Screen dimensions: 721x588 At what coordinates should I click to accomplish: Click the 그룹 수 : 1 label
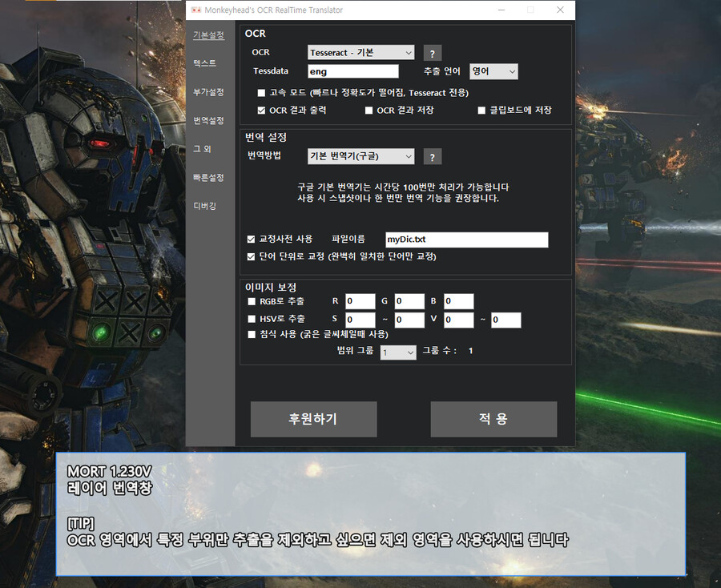coord(447,351)
